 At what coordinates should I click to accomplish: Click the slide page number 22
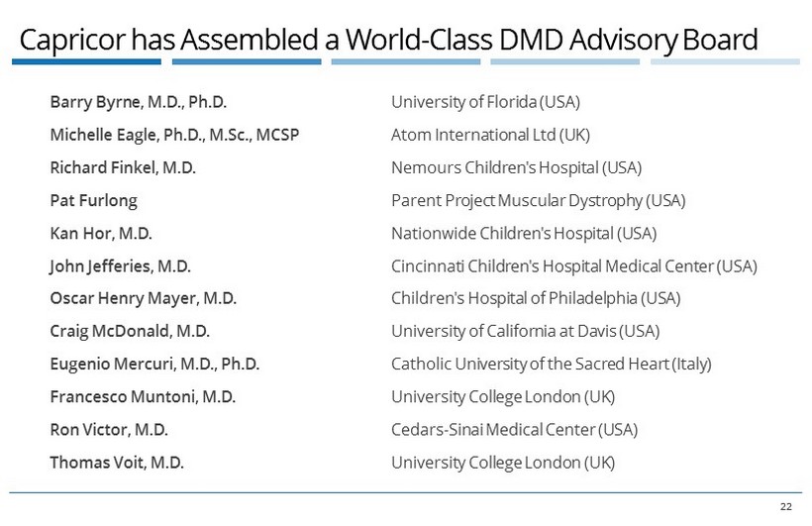tap(786, 507)
